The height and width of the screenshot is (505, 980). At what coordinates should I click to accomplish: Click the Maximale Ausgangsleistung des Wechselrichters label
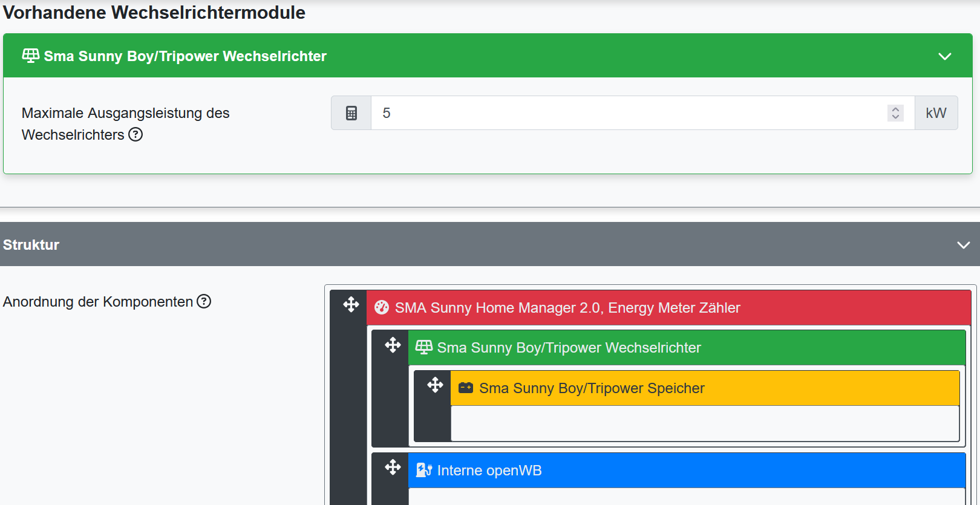pyautogui.click(x=125, y=124)
